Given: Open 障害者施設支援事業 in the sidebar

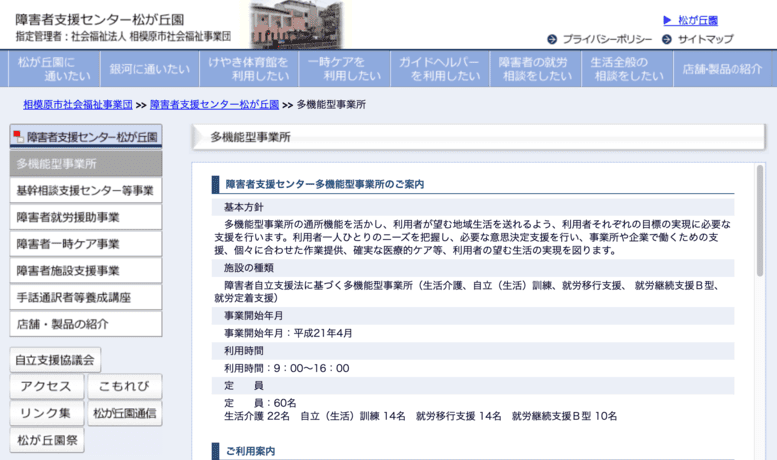Looking at the screenshot, I should coord(86,271).
